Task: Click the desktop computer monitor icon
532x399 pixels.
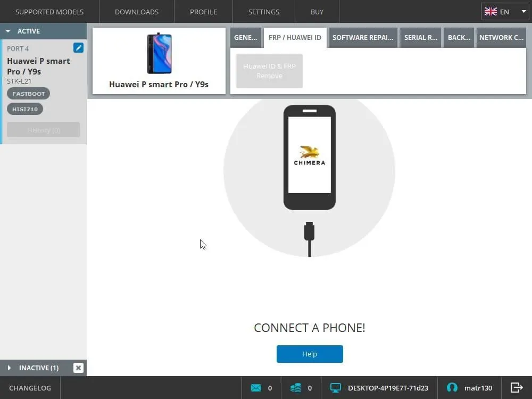Action: click(336, 388)
